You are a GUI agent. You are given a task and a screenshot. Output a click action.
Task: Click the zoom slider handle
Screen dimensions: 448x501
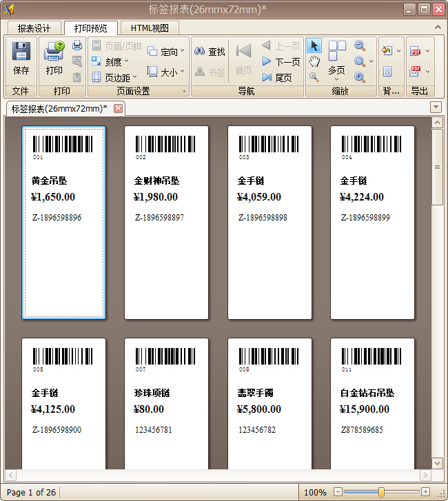(381, 492)
